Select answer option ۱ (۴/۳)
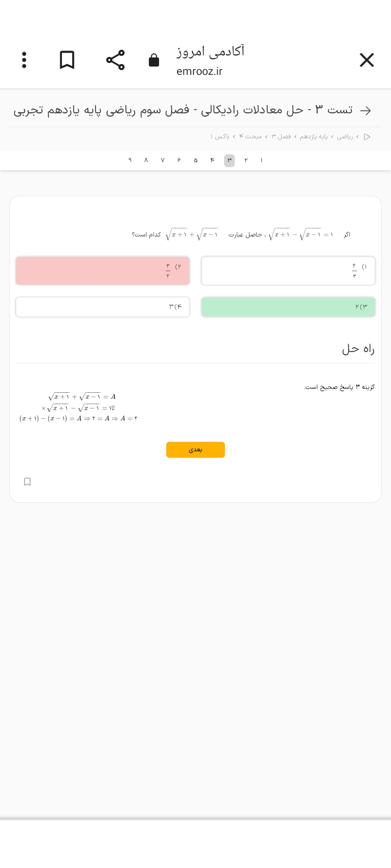The image size is (391, 868). coord(288,271)
